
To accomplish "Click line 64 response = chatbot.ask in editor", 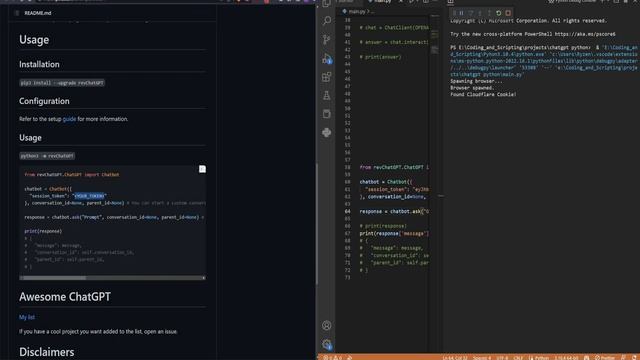I will click(394, 211).
